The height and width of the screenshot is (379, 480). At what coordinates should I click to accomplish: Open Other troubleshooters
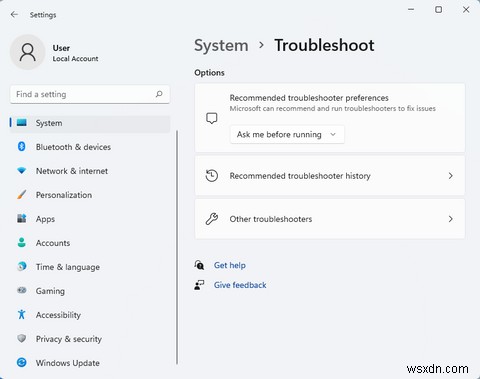coord(330,219)
